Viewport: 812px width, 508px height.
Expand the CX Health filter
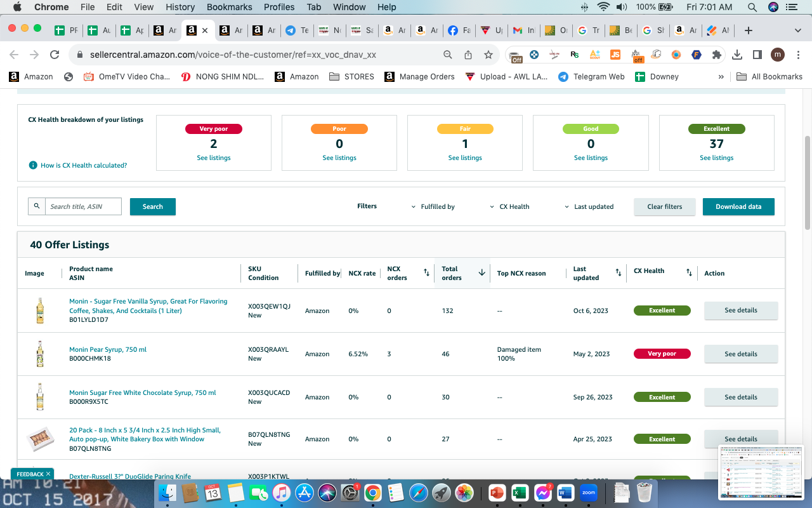tap(510, 206)
